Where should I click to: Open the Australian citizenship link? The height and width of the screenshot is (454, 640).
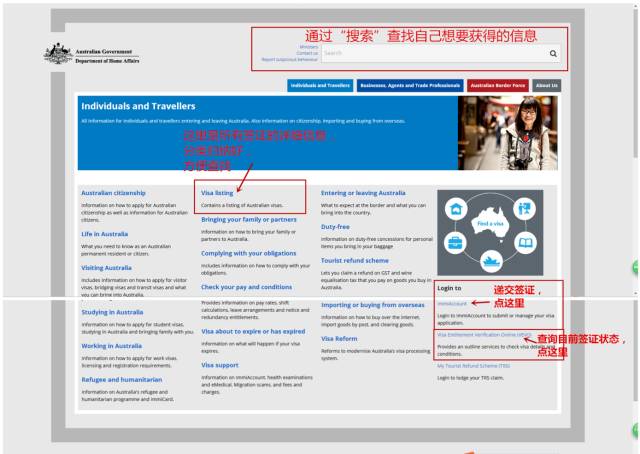click(113, 193)
